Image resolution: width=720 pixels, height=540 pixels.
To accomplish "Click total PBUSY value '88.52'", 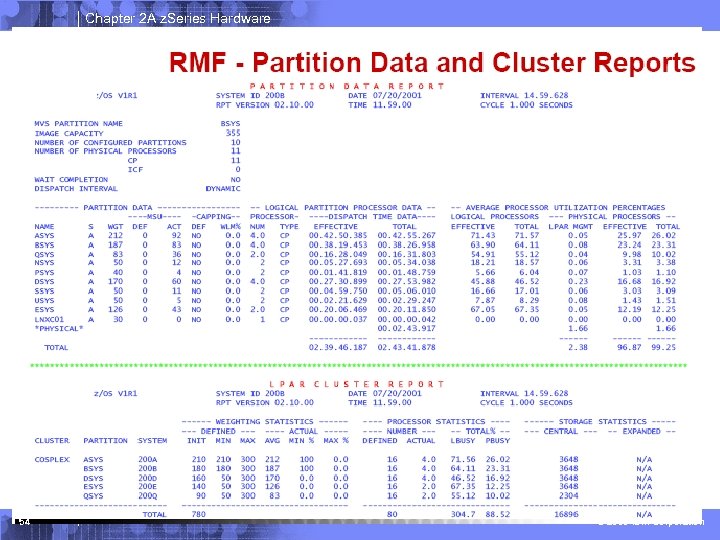I will (498, 515).
